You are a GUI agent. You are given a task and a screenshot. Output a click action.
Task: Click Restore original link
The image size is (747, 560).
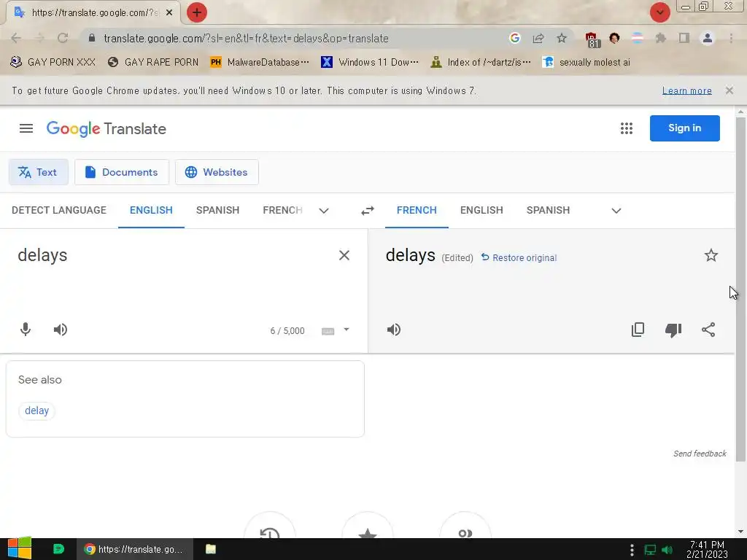(x=519, y=257)
